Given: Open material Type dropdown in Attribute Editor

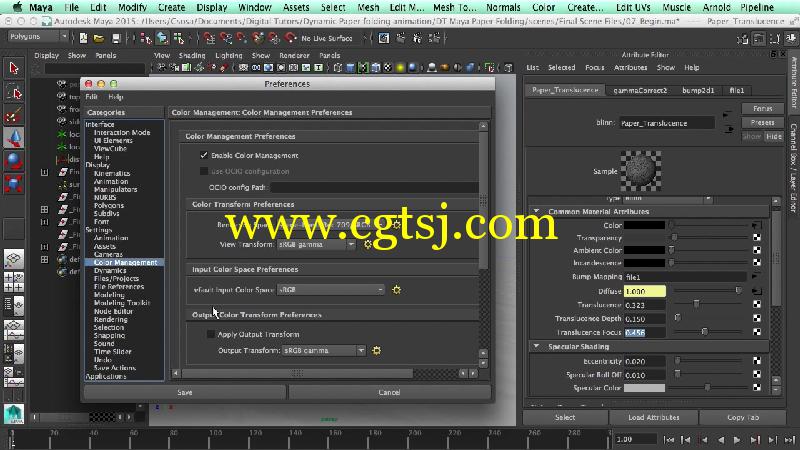Looking at the screenshot, I should 667,198.
